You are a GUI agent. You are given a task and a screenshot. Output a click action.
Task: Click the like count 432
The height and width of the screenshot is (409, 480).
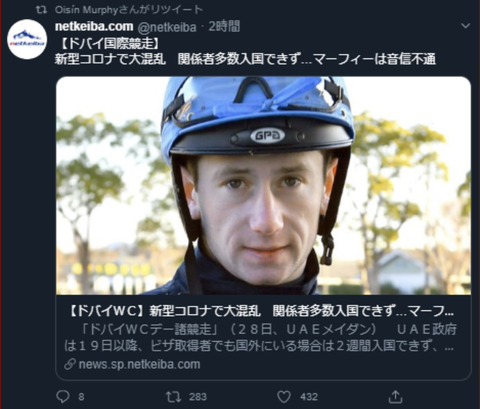click(x=309, y=397)
